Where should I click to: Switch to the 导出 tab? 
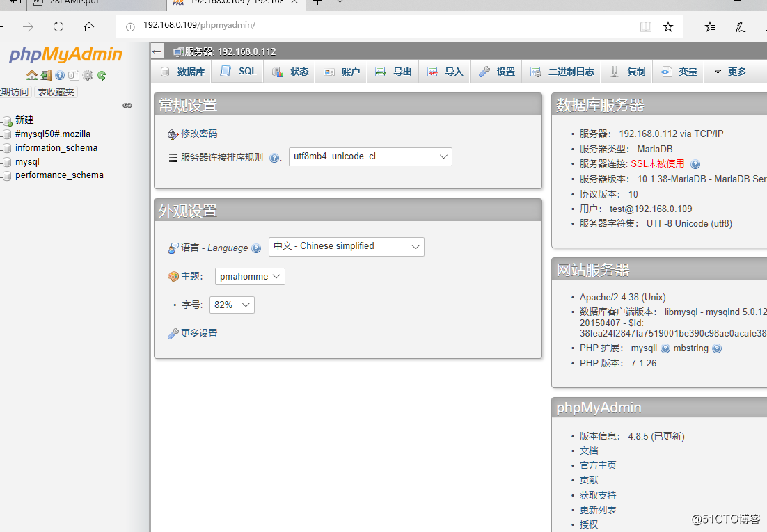(393, 72)
